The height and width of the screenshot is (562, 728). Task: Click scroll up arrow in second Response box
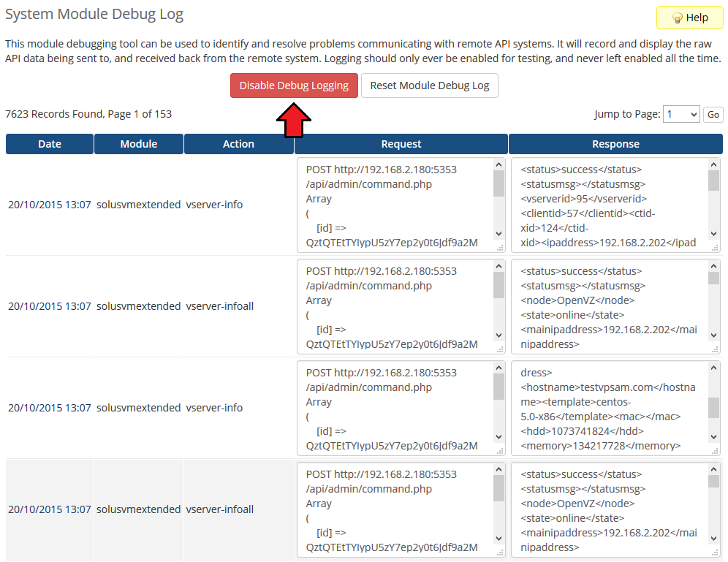coord(713,266)
